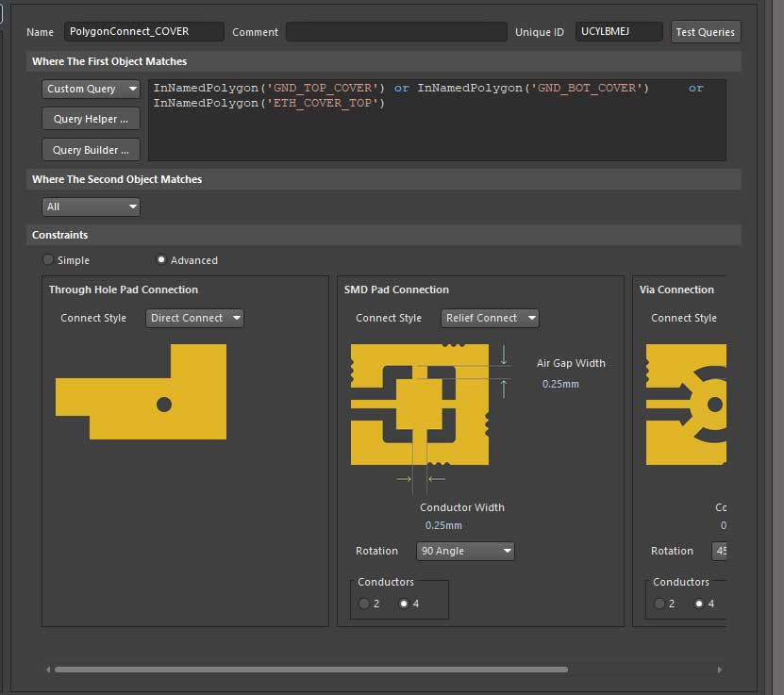Image resolution: width=784 pixels, height=695 pixels.
Task: Click the Comment text field
Action: [395, 31]
